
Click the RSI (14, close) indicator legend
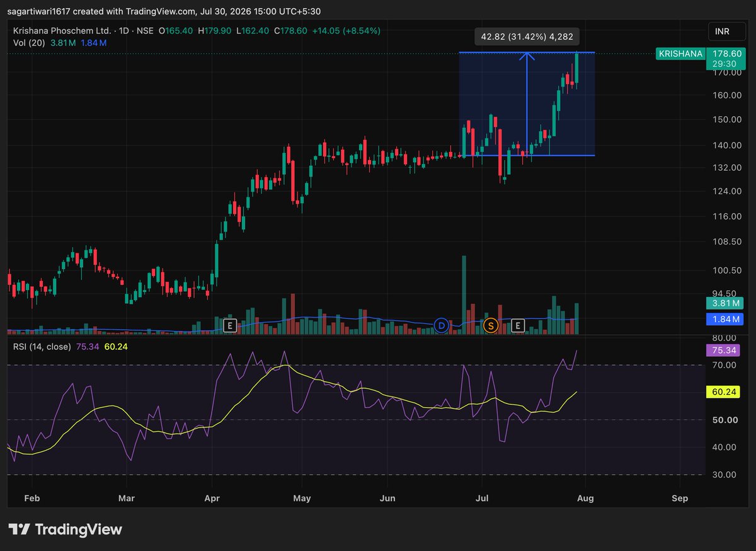click(42, 346)
